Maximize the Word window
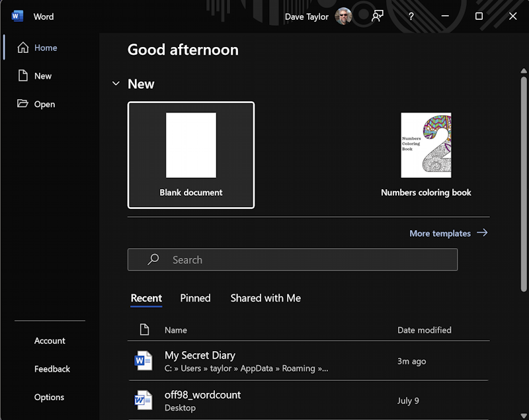Screen dimensions: 529x420 click(479, 16)
